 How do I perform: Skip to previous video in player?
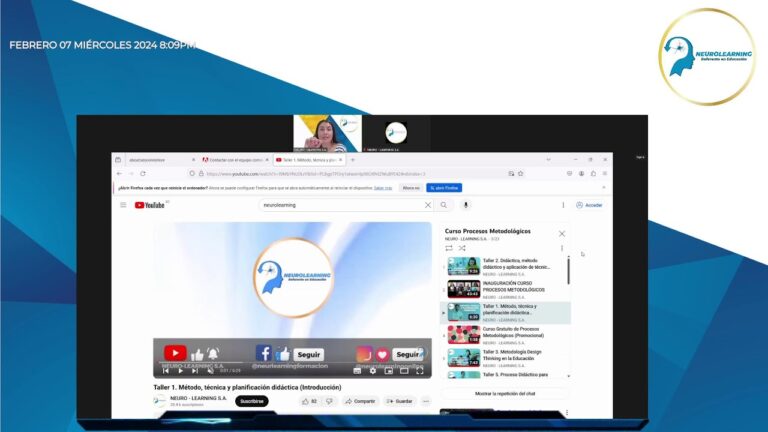click(x=166, y=371)
